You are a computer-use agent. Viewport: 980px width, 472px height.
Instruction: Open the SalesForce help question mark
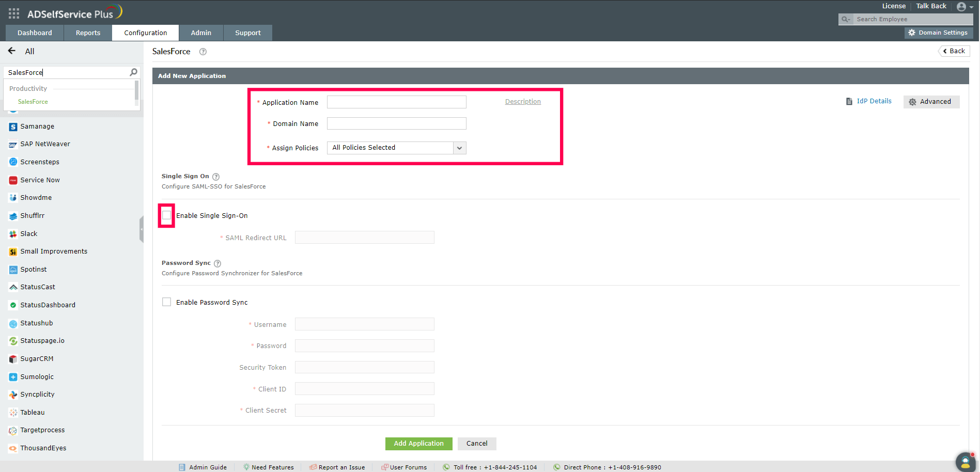coord(203,52)
